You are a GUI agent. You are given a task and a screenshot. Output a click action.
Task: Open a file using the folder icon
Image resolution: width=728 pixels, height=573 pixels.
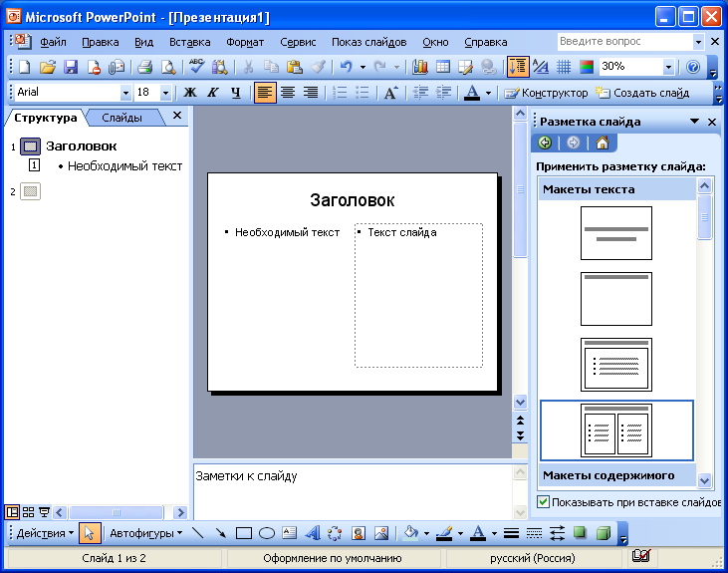pyautogui.click(x=48, y=68)
